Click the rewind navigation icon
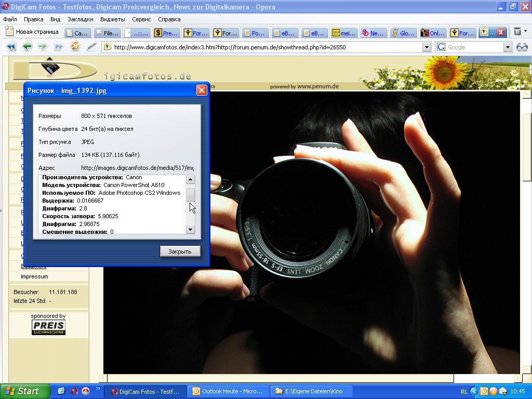 point(10,47)
